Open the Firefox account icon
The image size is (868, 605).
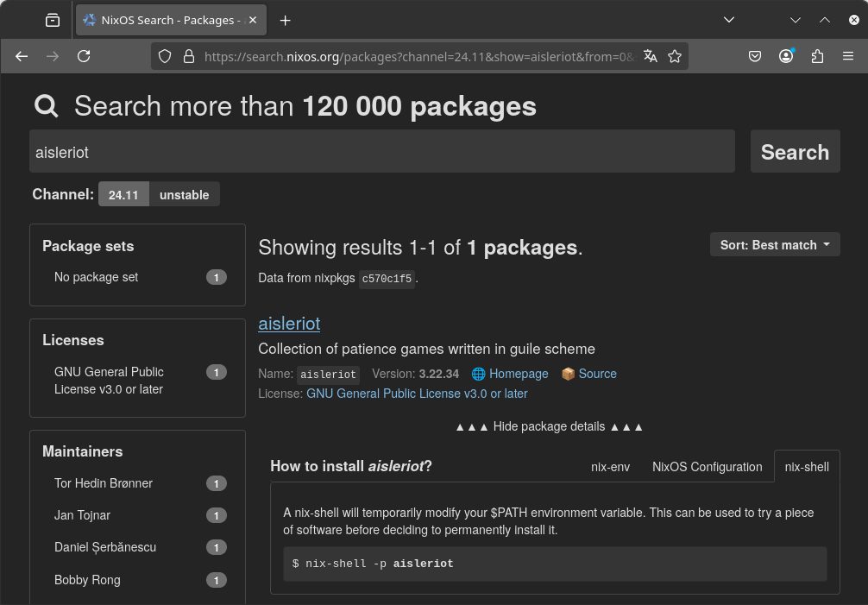786,56
